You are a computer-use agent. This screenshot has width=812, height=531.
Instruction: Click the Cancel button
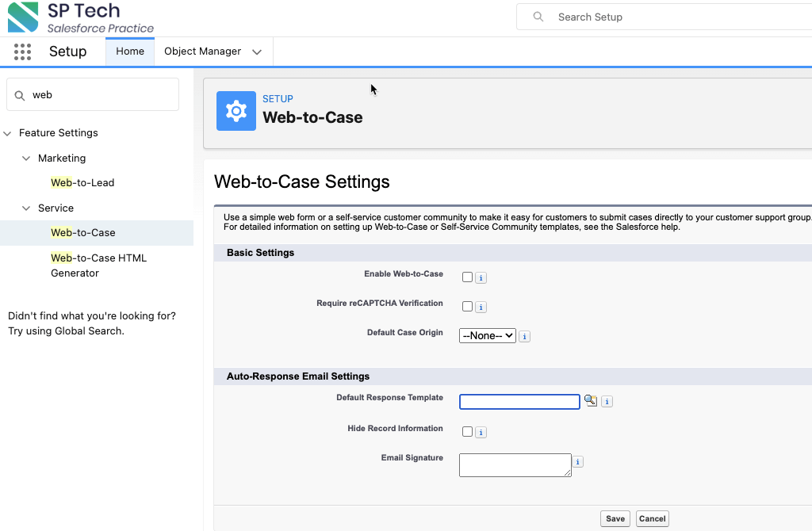[x=652, y=518]
